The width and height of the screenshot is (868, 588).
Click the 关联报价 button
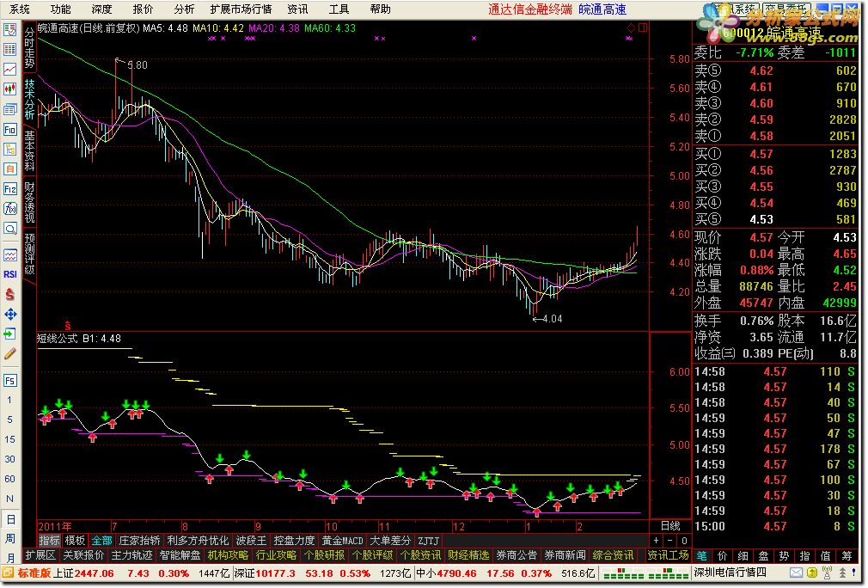[83, 555]
